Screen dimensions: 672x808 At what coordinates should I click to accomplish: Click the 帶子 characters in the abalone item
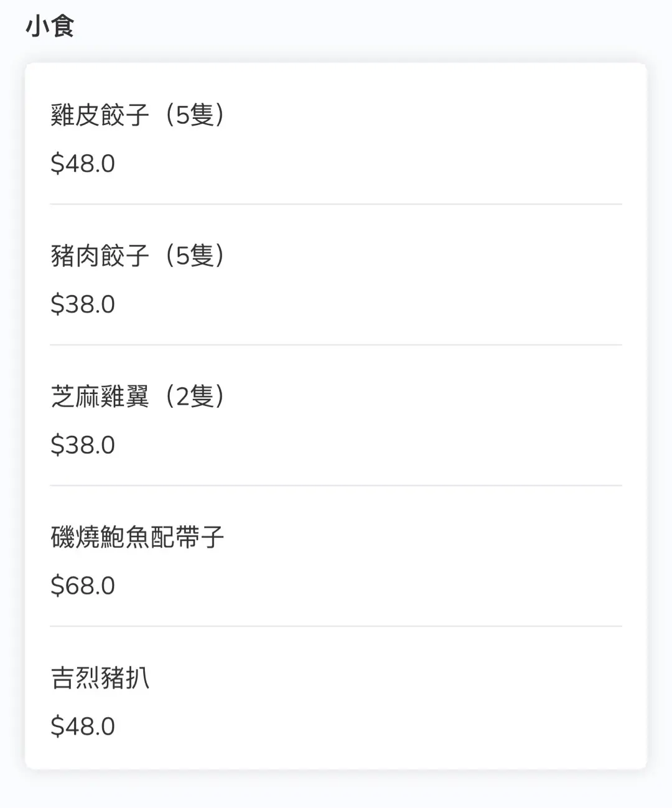199,537
